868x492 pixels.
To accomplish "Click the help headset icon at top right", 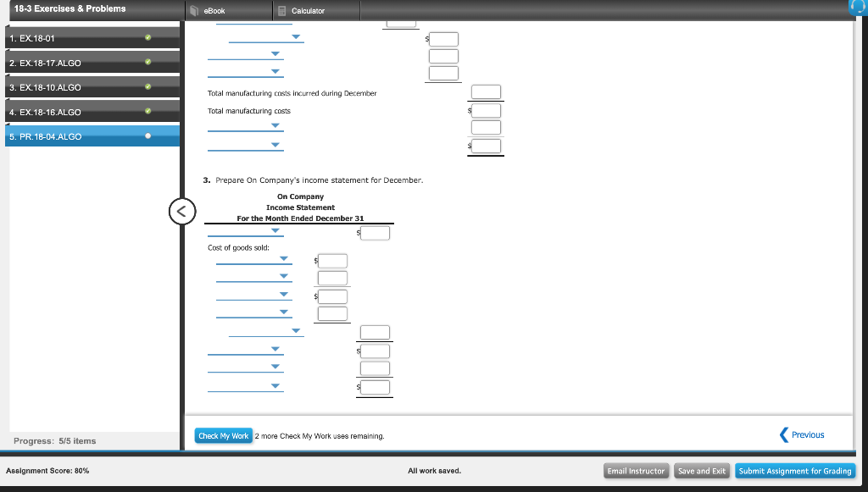I will 859,7.
